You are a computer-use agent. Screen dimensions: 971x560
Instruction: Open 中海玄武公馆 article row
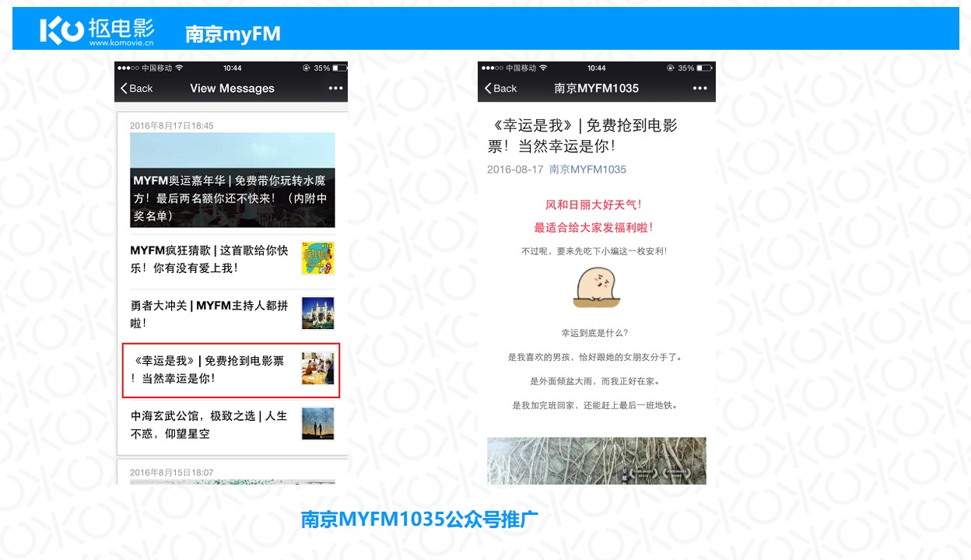(x=233, y=425)
